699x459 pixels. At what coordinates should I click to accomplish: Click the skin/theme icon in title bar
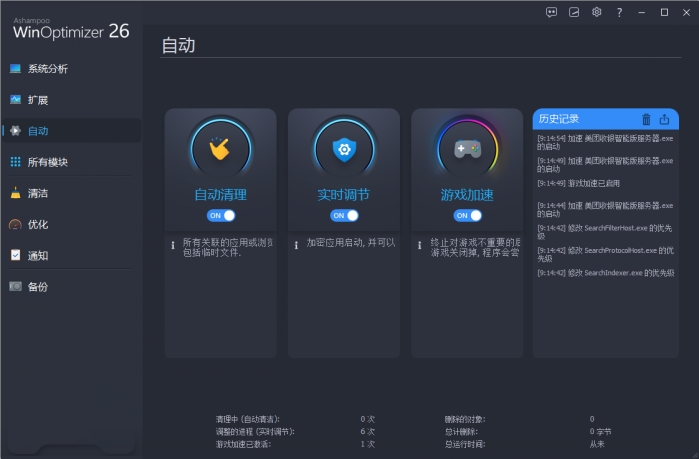(x=574, y=12)
